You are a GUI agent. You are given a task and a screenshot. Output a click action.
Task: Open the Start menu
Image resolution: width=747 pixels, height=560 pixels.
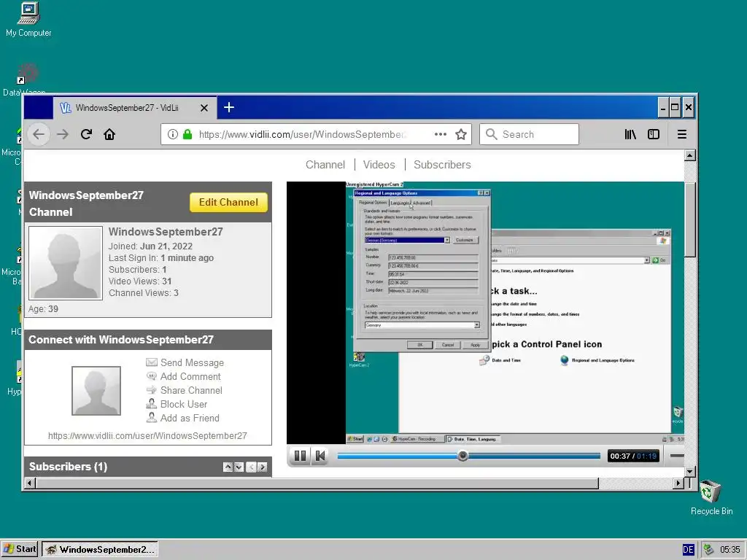[x=20, y=549]
